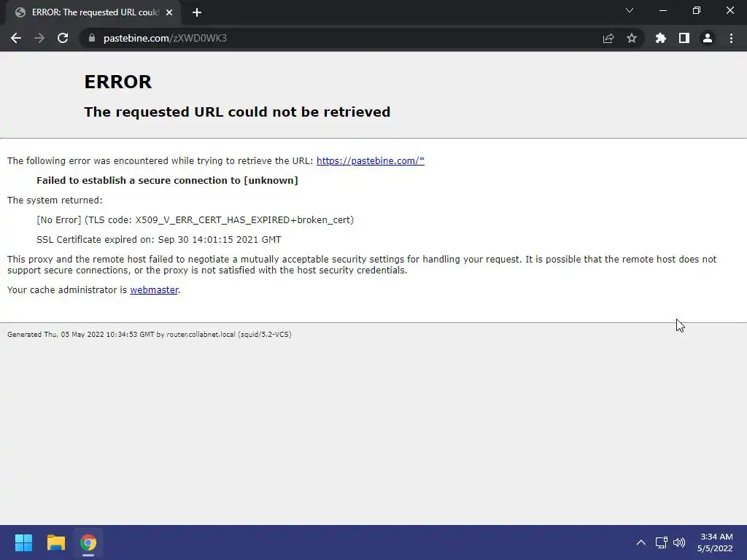
Task: Toggle the Chrome side panel
Action: pyautogui.click(x=684, y=38)
